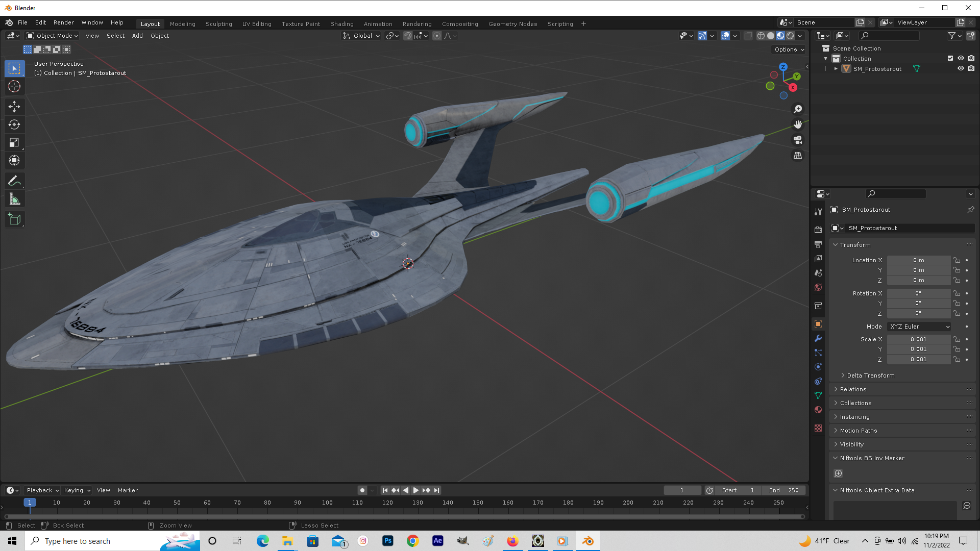Open the View Layer properties tab
The image size is (980, 551).
[x=818, y=259]
